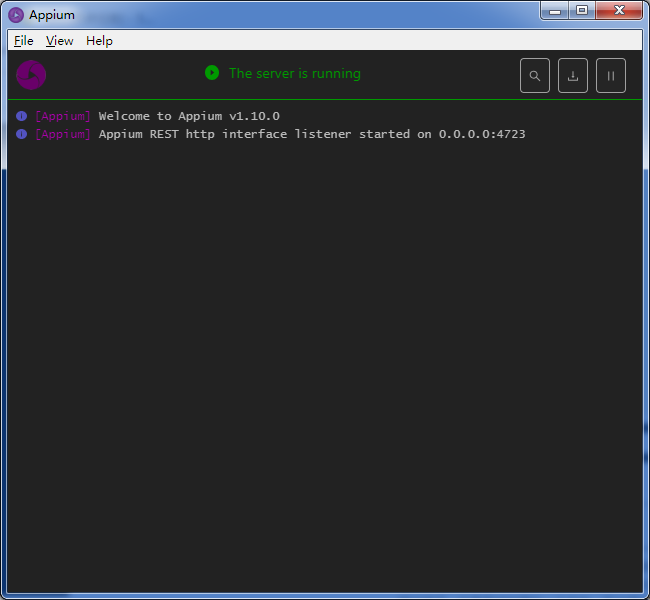Download raw logs with the download icon
650x600 pixels.
tap(573, 76)
